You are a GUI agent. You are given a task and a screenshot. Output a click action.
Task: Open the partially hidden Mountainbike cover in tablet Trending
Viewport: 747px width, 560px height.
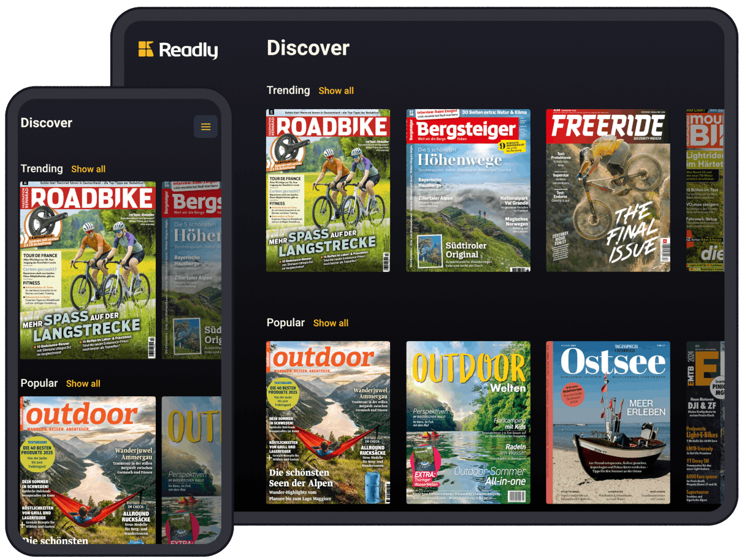click(705, 191)
